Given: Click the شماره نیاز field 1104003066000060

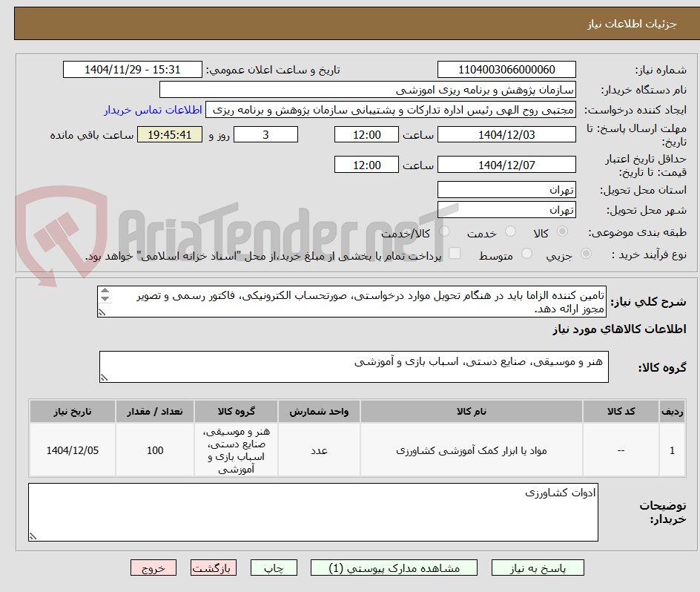Looking at the screenshot, I should point(506,70).
